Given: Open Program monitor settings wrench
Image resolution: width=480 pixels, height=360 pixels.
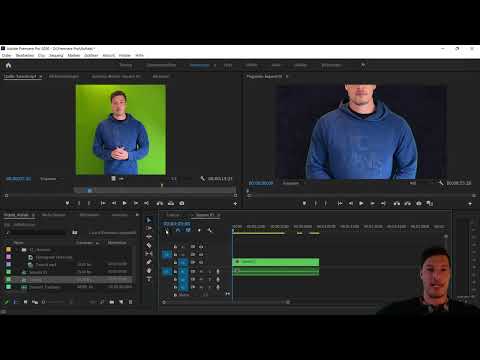Looking at the screenshot, I should [441, 183].
